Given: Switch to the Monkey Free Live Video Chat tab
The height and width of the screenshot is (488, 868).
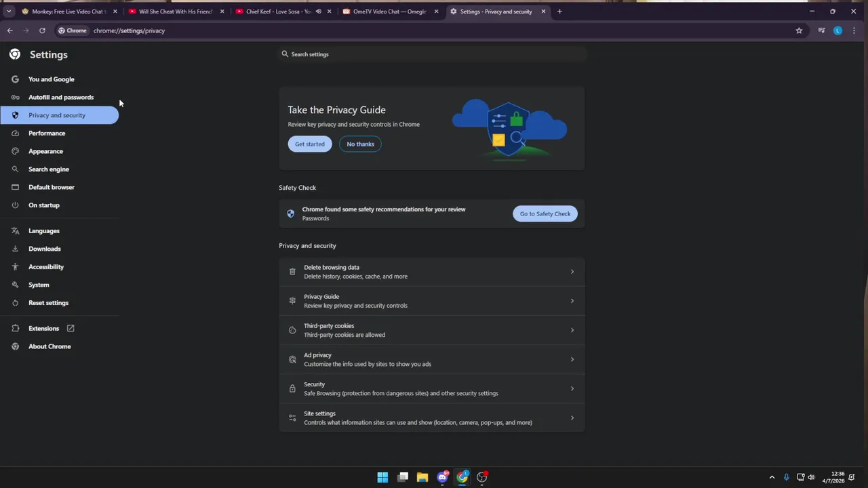Looking at the screenshot, I should coord(69,12).
